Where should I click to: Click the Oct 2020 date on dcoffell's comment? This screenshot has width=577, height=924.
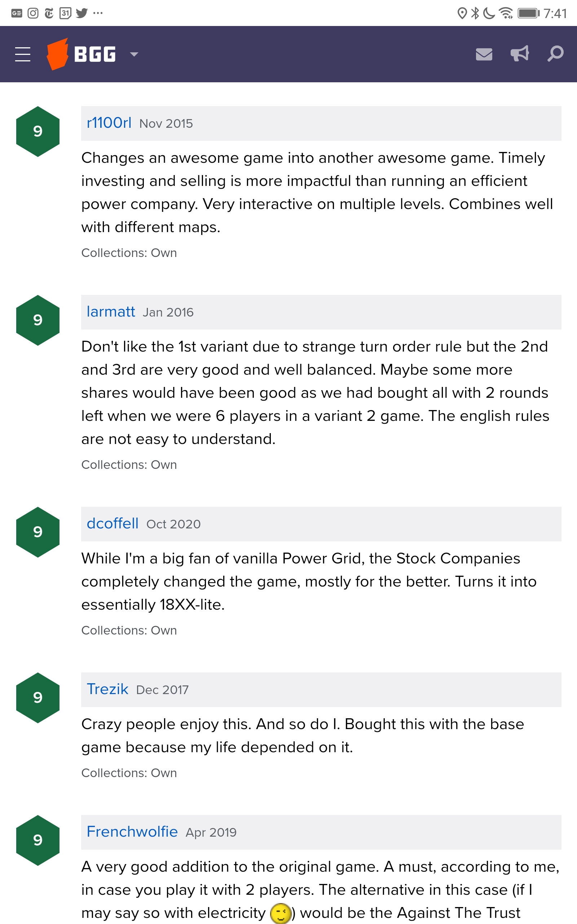click(x=173, y=524)
